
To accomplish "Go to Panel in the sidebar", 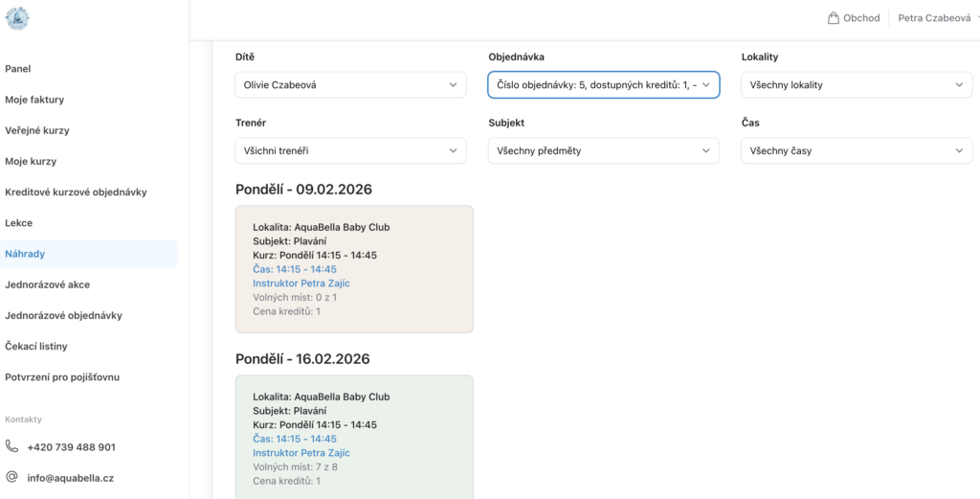I will pyautogui.click(x=18, y=69).
